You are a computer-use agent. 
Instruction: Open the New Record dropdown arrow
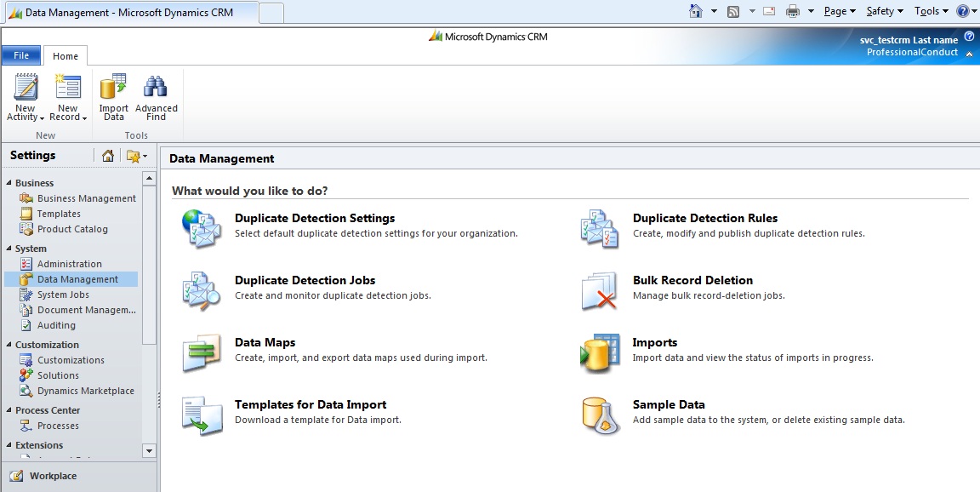pyautogui.click(x=83, y=118)
